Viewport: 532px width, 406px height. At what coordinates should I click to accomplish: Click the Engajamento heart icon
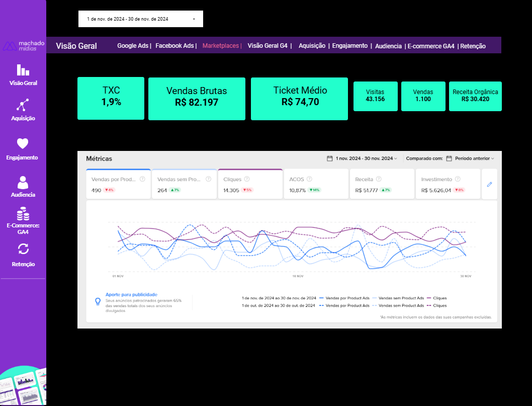click(x=23, y=143)
